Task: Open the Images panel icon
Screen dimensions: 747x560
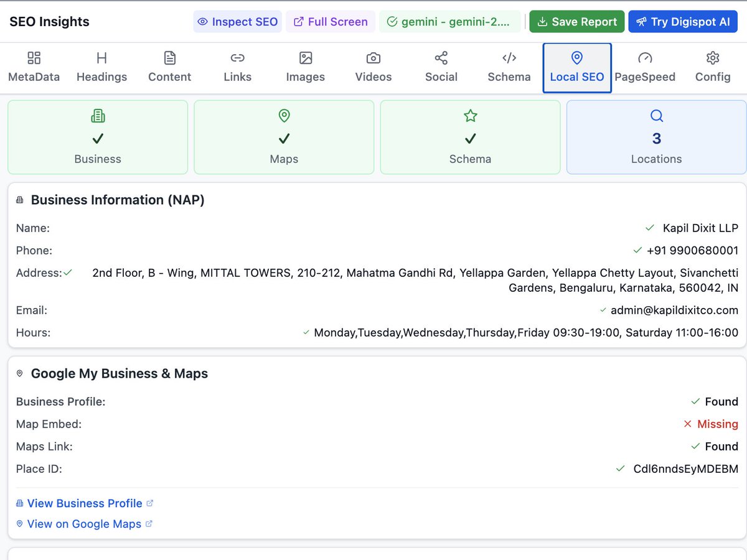Action: tap(305, 57)
